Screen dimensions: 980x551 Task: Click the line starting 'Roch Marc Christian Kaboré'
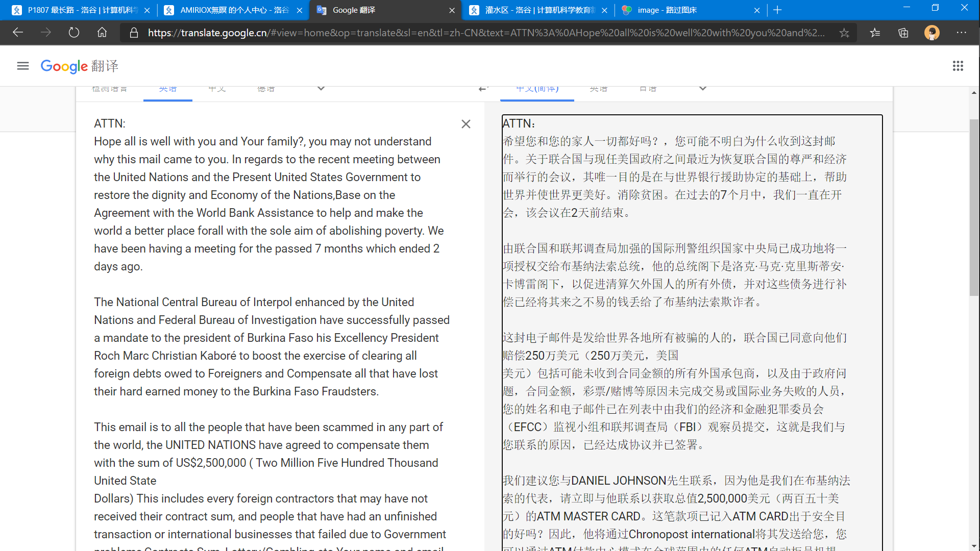255,356
